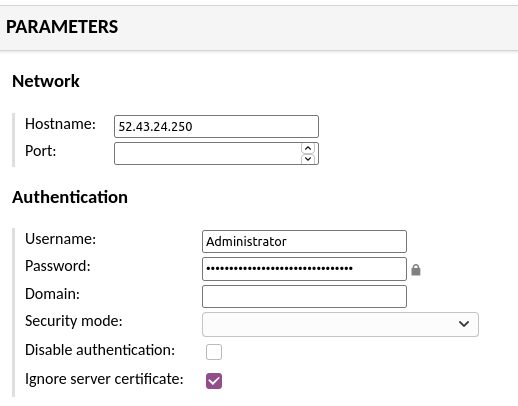Click inside the Port field

[x=207, y=153]
